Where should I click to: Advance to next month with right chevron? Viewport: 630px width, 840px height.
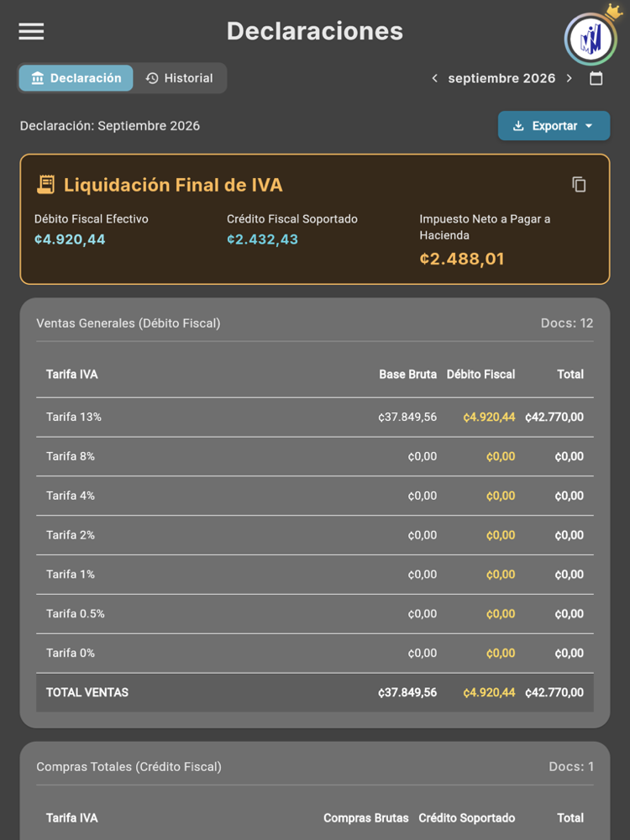coord(569,79)
